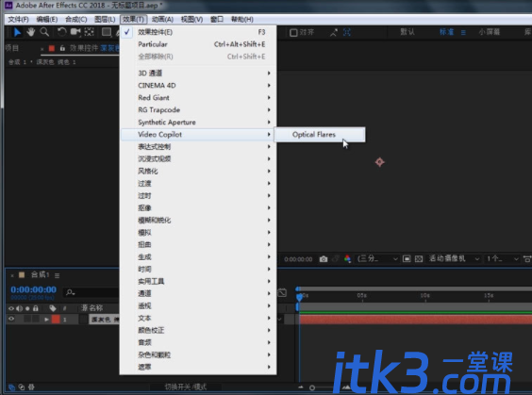Viewport: 532px width, 395px height.
Task: Select the Pan Behind anchor point tool
Action: pyautogui.click(x=90, y=32)
